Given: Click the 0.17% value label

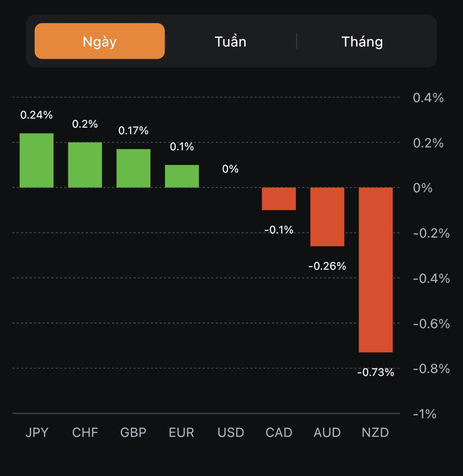Looking at the screenshot, I should [x=133, y=131].
